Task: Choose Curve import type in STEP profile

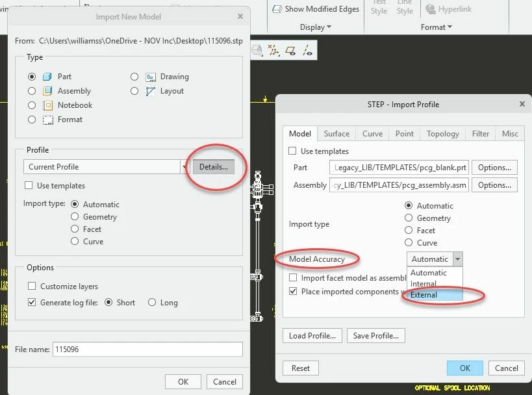Action: [x=409, y=242]
